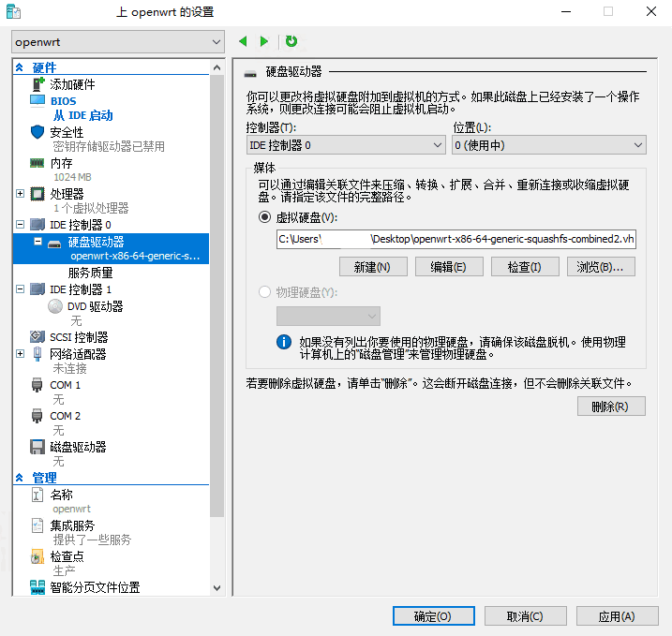Confirm with the 确定(O) button

coord(434,616)
